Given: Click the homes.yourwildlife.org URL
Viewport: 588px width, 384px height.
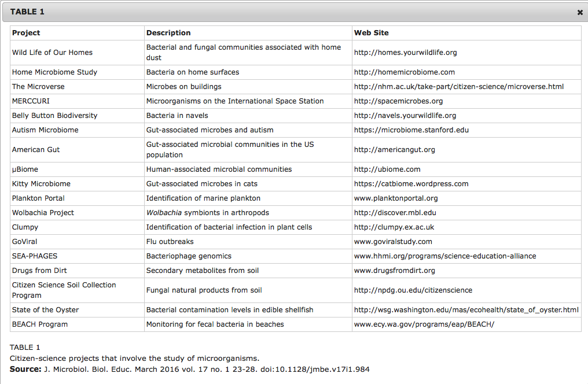Looking at the screenshot, I should (405, 53).
